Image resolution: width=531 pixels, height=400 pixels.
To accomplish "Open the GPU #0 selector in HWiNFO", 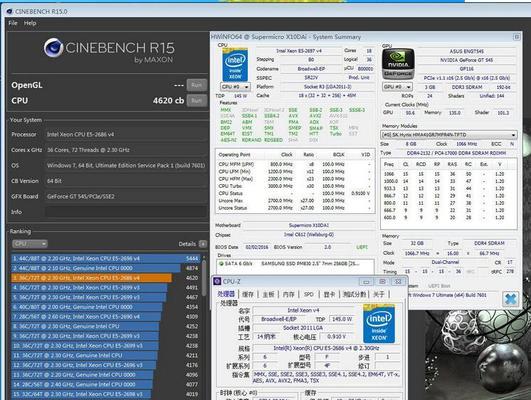I will [x=398, y=87].
